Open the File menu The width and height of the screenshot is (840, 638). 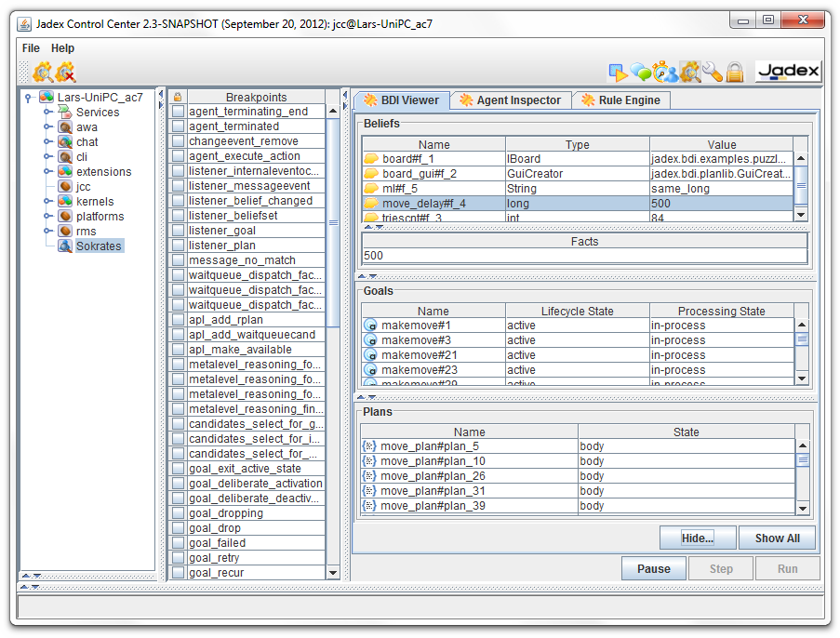(x=30, y=47)
